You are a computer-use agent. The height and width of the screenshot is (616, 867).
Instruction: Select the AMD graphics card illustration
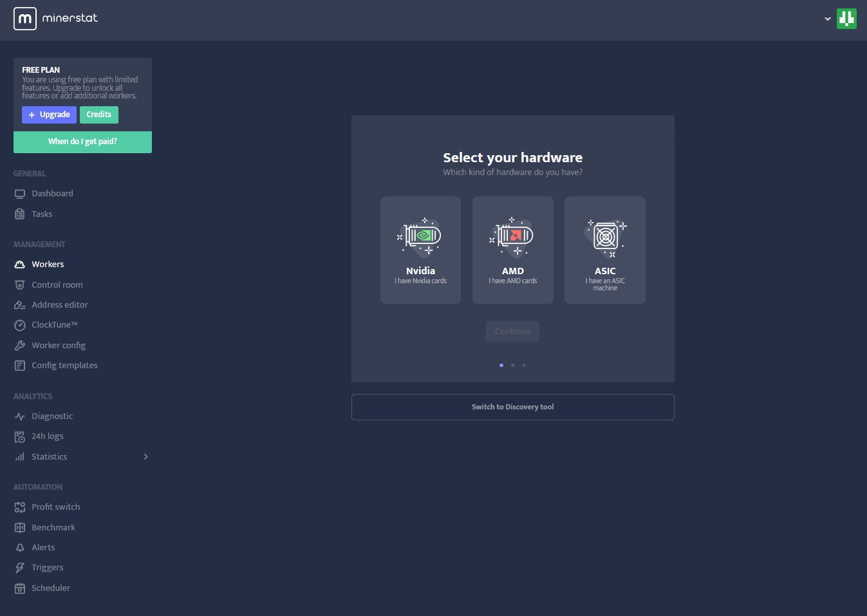coord(512,236)
